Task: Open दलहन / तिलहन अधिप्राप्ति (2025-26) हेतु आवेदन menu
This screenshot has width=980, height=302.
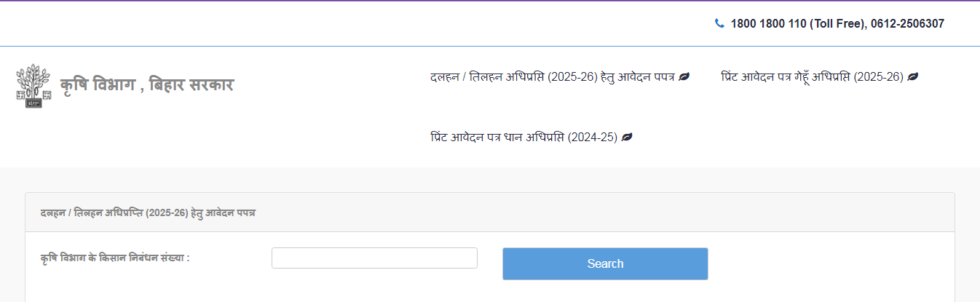Action: (x=553, y=76)
